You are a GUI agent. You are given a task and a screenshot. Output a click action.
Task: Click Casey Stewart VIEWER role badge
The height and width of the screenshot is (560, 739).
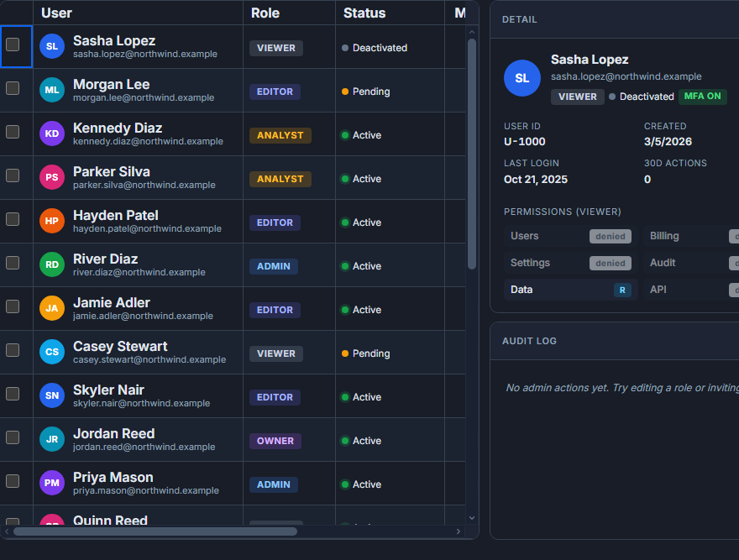(276, 353)
